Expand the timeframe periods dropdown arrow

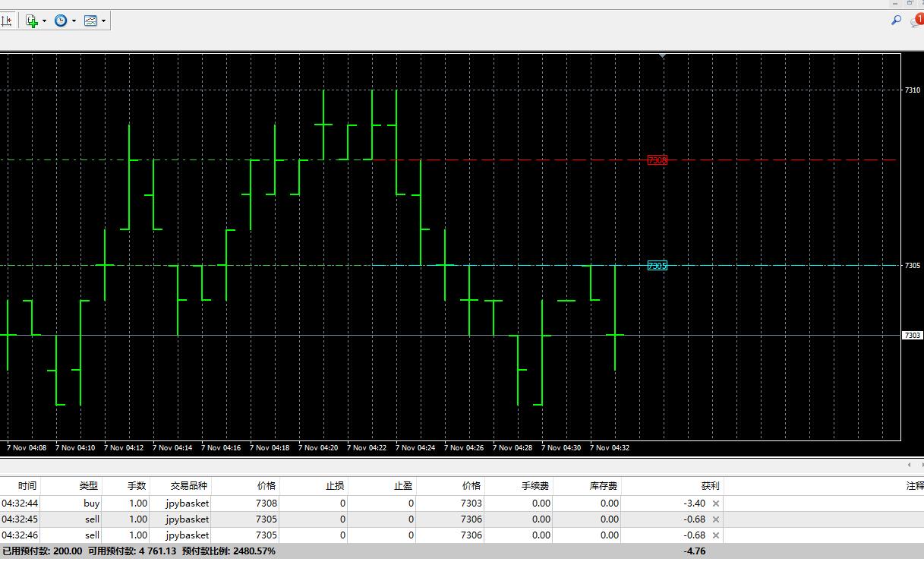coord(74,21)
